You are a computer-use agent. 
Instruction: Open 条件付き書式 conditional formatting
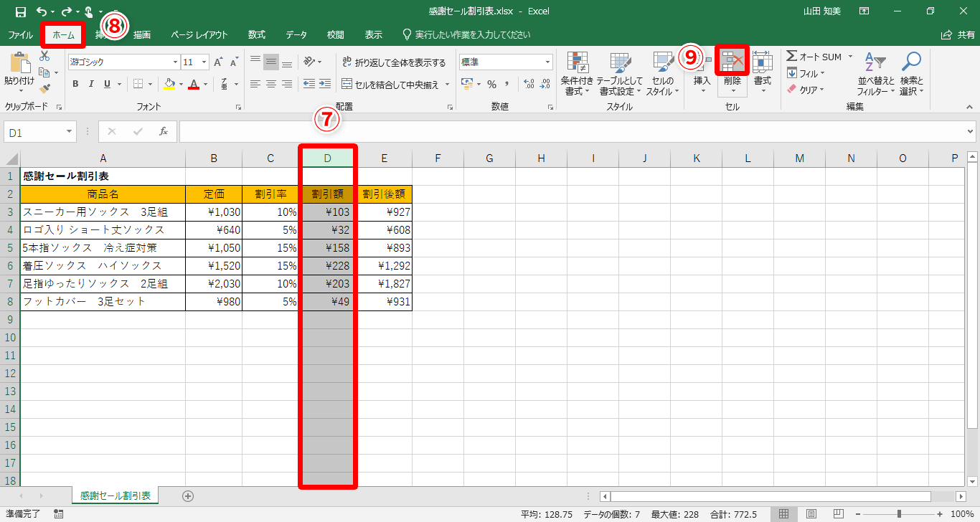578,75
